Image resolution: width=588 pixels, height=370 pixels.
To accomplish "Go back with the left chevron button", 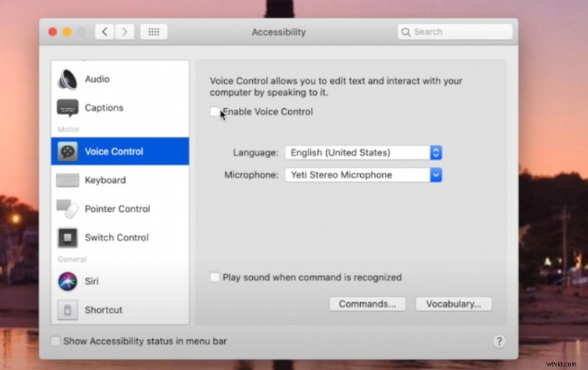I will tap(104, 32).
